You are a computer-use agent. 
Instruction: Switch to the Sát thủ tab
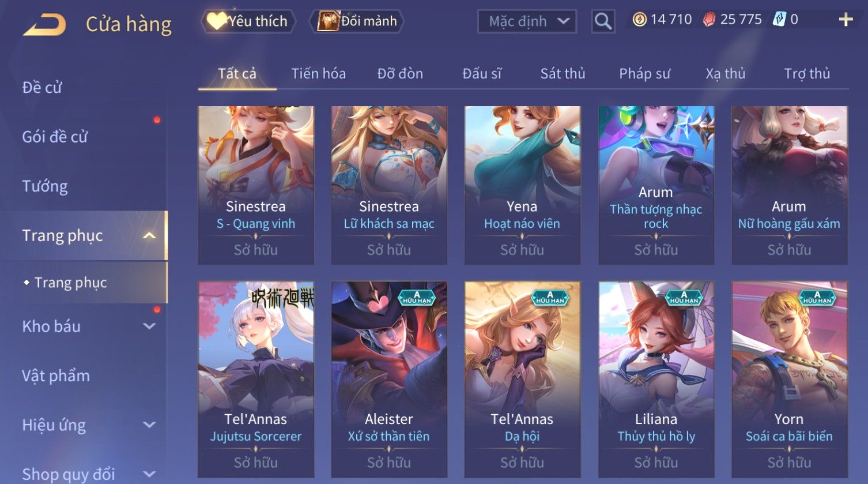pyautogui.click(x=563, y=73)
